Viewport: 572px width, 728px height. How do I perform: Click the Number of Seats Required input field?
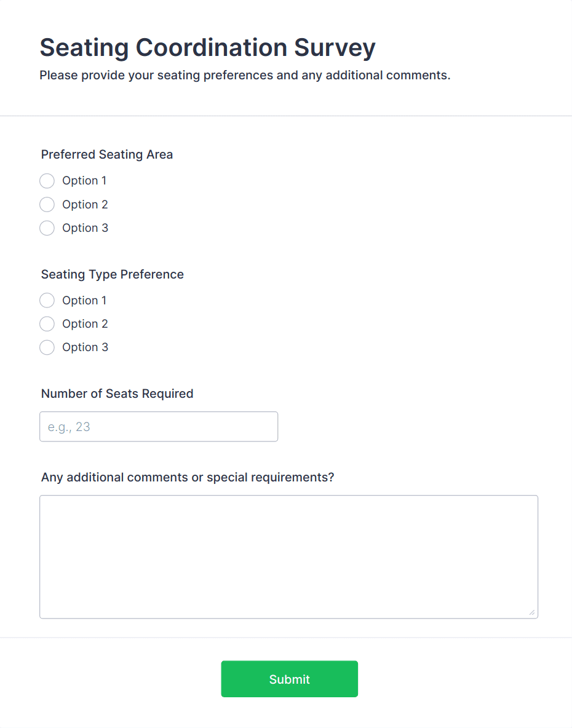click(x=159, y=426)
